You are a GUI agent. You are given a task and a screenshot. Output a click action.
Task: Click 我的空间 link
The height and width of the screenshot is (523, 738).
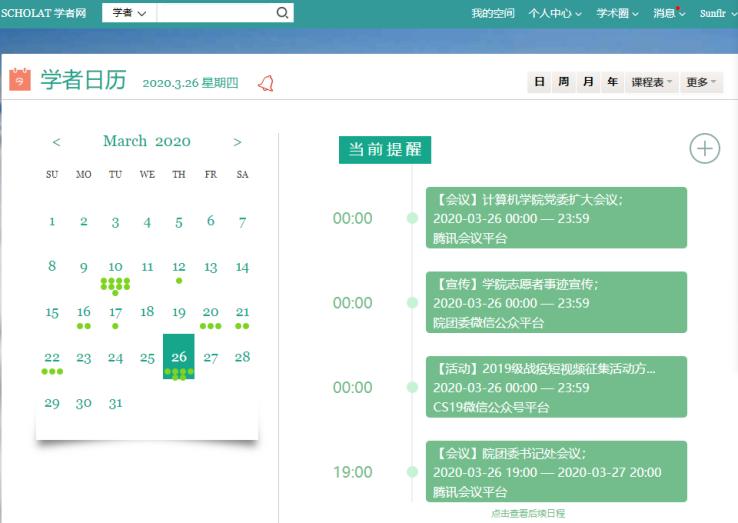(x=492, y=13)
